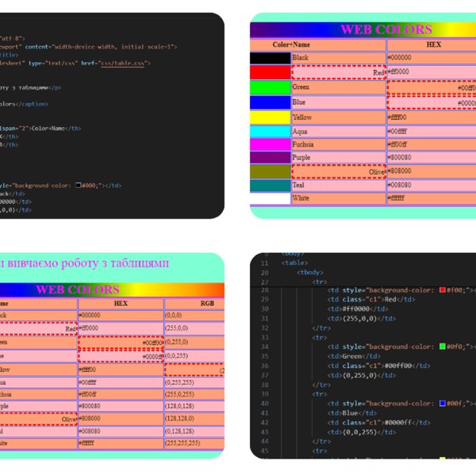Click the "Purple" name cell
The image size is (476, 476).
[x=339, y=158]
